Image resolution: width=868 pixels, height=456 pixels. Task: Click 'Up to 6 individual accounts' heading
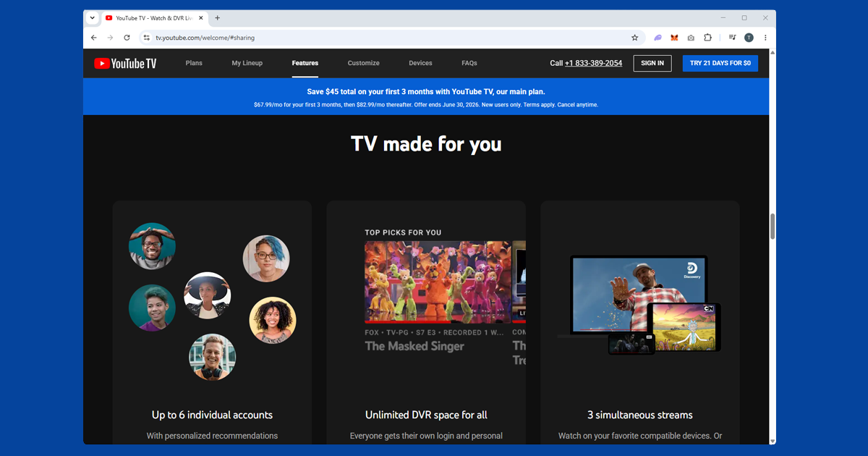[x=212, y=415]
